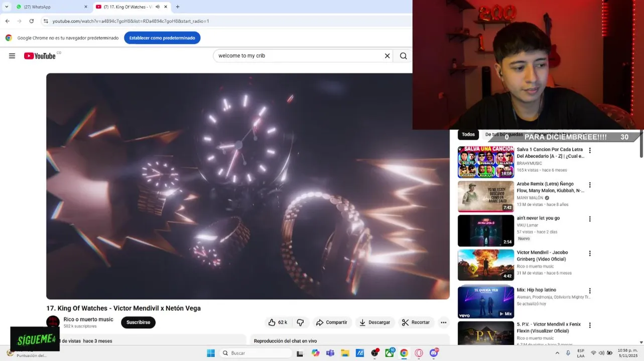Go forward in browser history

pyautogui.click(x=19, y=21)
